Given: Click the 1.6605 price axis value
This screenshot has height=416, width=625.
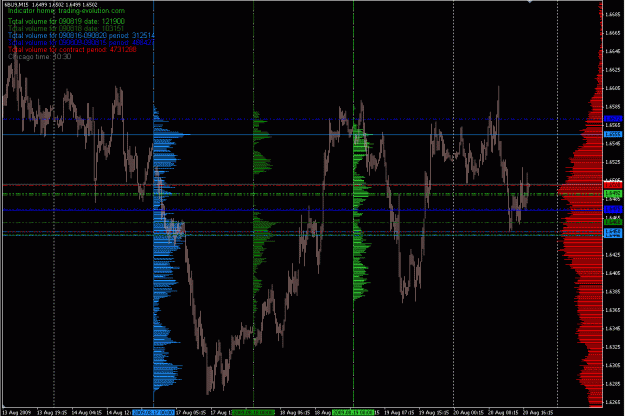Looking at the screenshot, I should [x=613, y=88].
